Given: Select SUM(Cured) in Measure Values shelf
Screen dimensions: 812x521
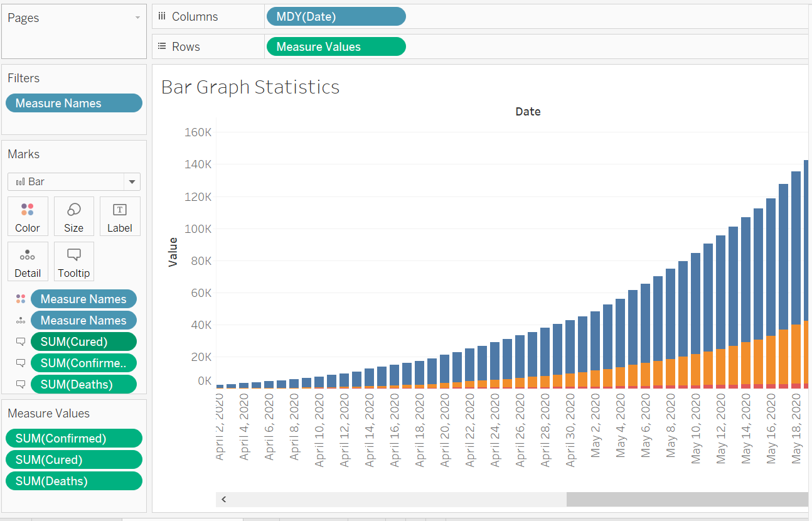Looking at the screenshot, I should [x=74, y=460].
